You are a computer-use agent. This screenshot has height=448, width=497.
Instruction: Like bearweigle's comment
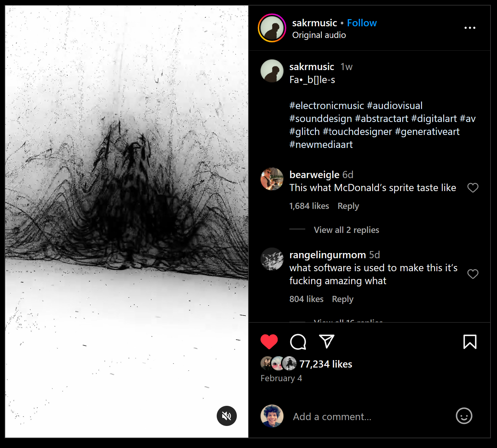(x=473, y=188)
